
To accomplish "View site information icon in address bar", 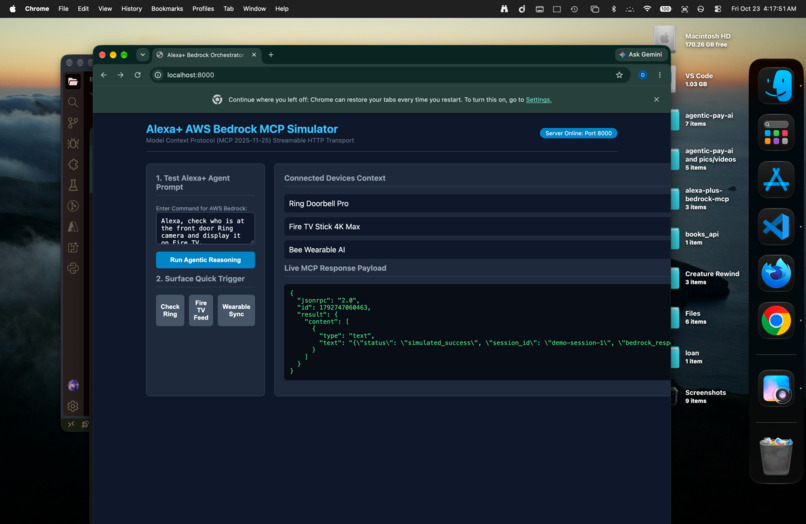I will pos(158,75).
